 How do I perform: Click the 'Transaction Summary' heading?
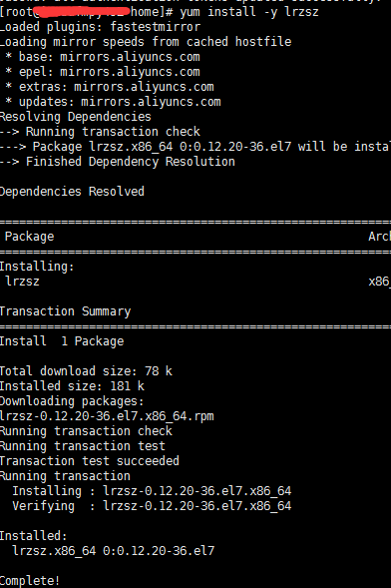[x=65, y=311]
